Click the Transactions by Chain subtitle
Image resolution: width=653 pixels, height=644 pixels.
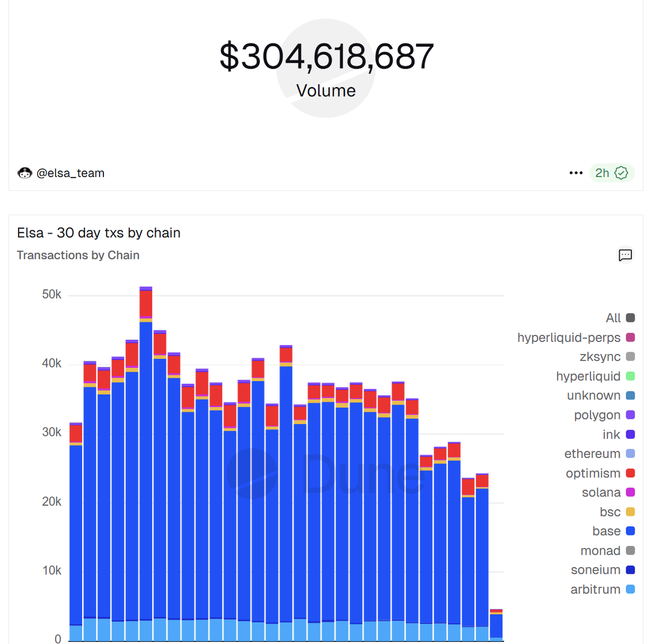coord(78,255)
